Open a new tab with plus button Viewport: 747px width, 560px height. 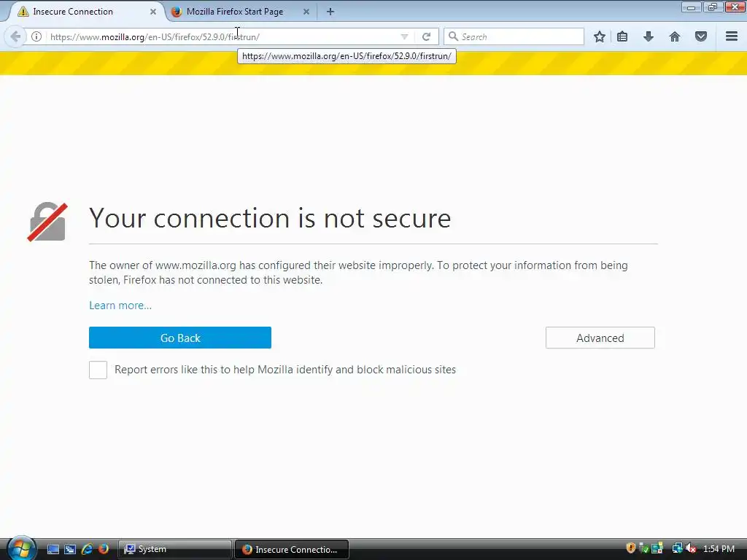point(330,12)
